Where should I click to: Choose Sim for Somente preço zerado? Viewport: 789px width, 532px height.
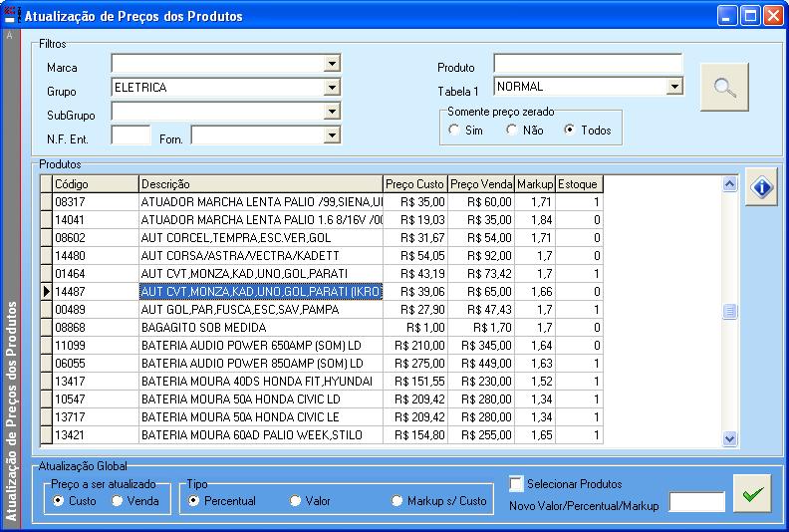[x=454, y=130]
